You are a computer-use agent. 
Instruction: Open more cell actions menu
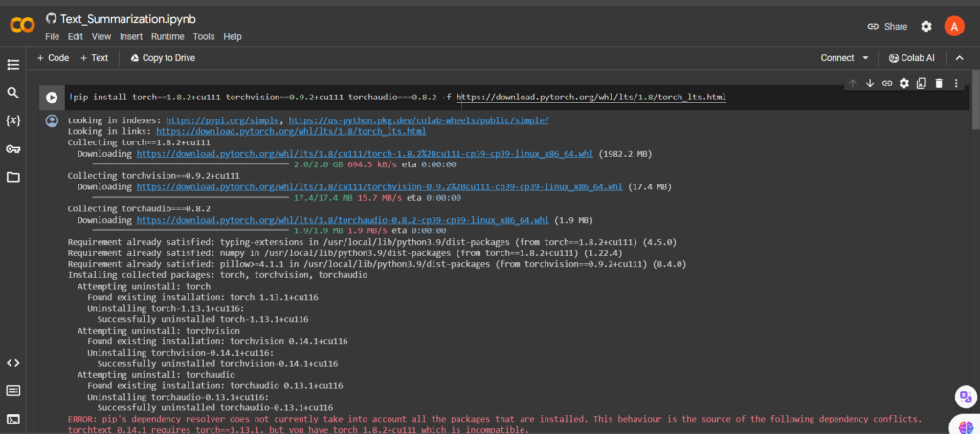(x=956, y=83)
